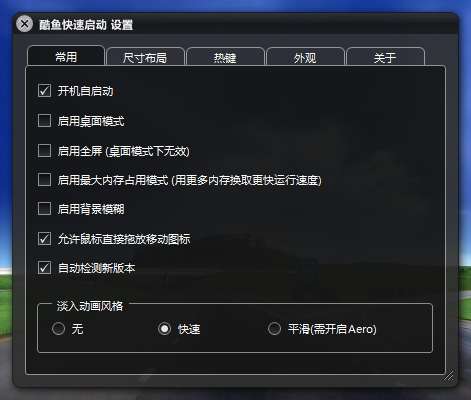The image size is (471, 400).
Task: Choose the 快速 radio button
Action: 164,329
